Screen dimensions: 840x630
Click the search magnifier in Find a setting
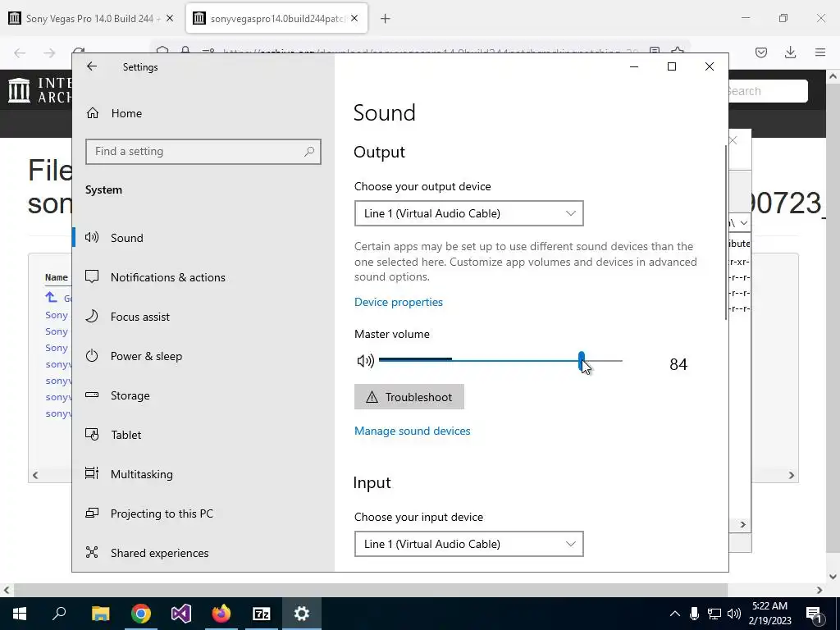309,152
